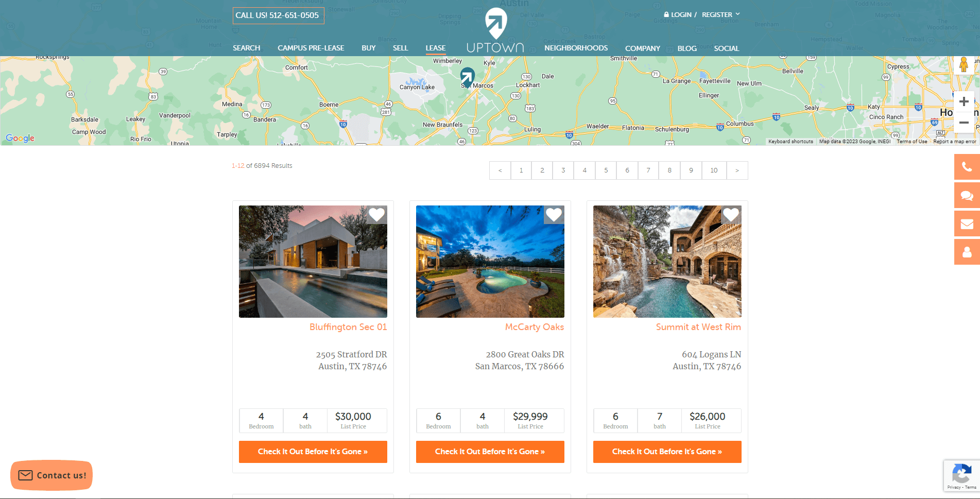Open the chat bubbles sidebar icon
Screen dimensions: 980x499
pos(967,195)
